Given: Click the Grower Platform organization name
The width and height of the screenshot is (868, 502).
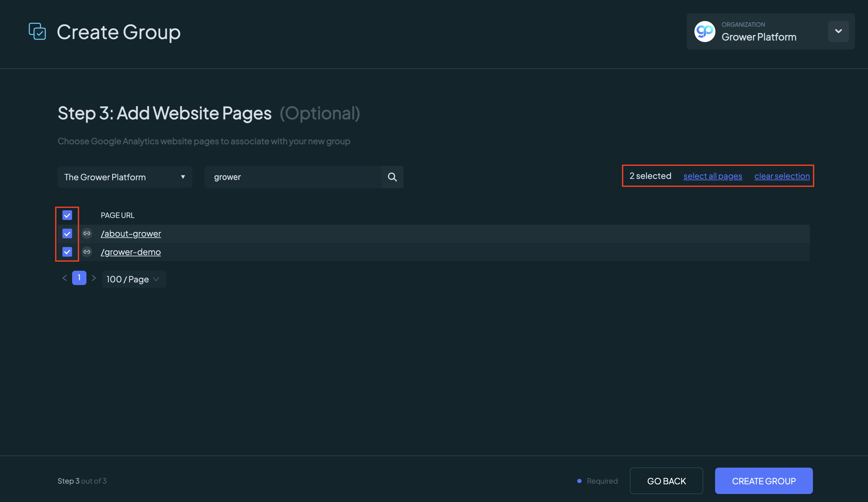Looking at the screenshot, I should point(759,37).
